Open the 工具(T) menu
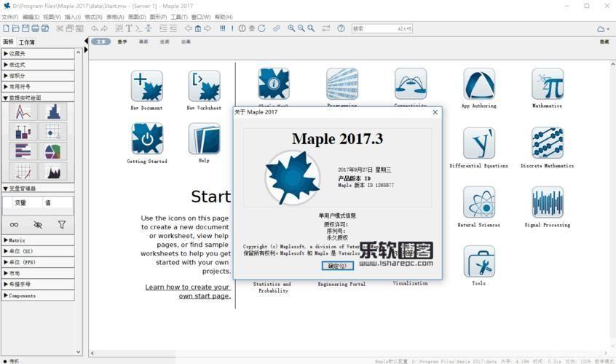 click(179, 17)
